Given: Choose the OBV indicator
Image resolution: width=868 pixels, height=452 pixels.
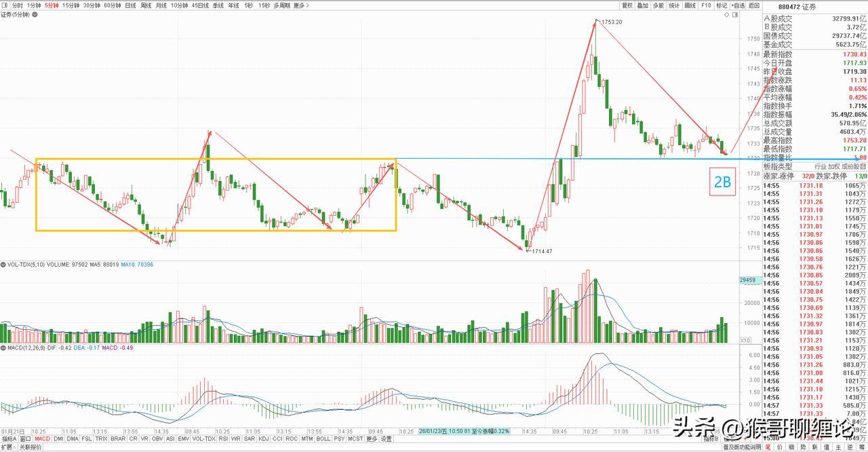Looking at the screenshot, I should (157, 439).
